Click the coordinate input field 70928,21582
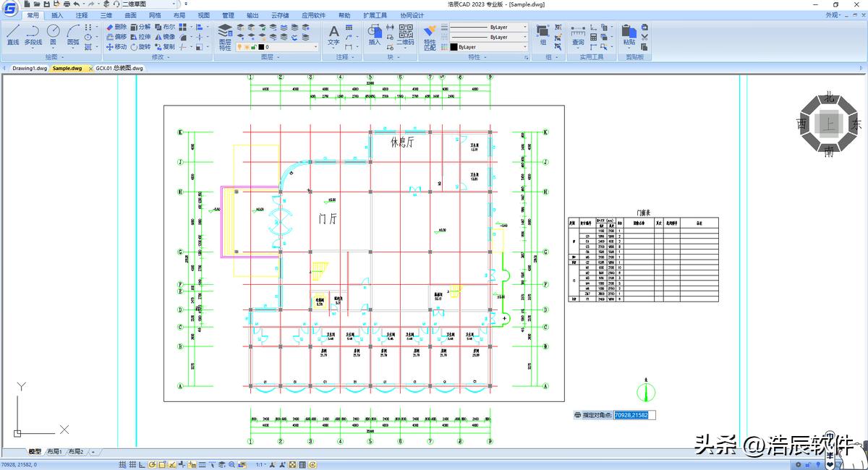 [x=635, y=415]
